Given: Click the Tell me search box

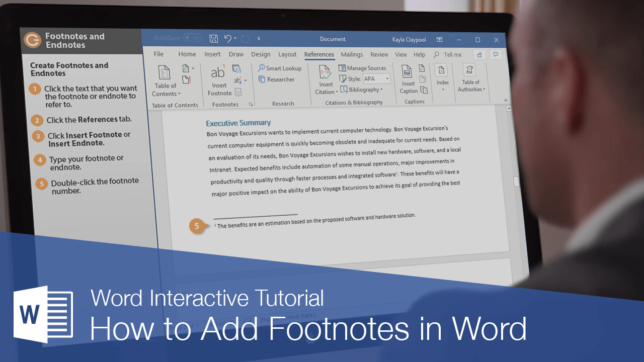Looking at the screenshot, I should tap(452, 54).
